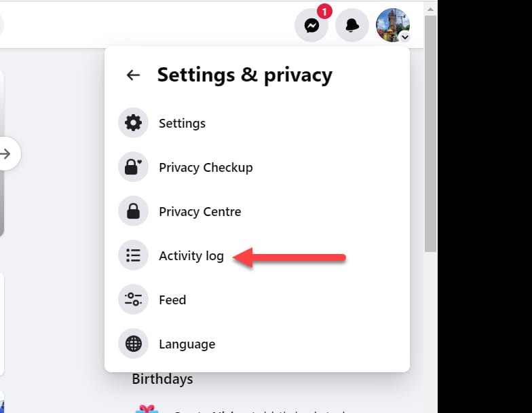The image size is (532, 413).
Task: Click the right arrow carousel button
Action: pyautogui.click(x=7, y=154)
